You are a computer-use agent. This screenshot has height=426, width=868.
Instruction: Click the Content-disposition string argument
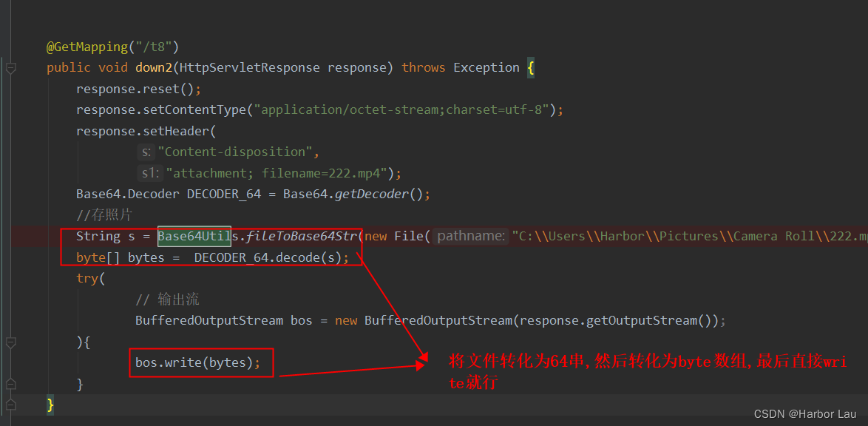tap(235, 151)
